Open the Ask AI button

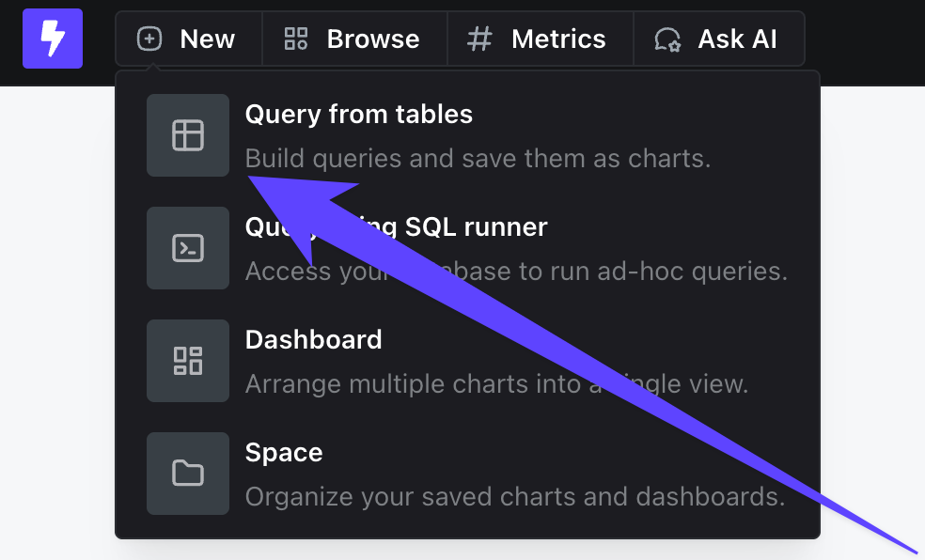point(719,39)
